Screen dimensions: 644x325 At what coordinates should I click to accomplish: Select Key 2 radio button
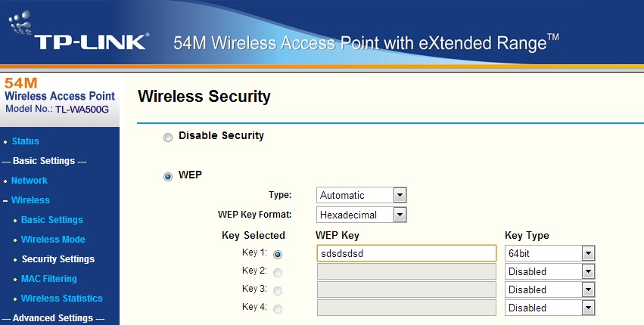(278, 272)
